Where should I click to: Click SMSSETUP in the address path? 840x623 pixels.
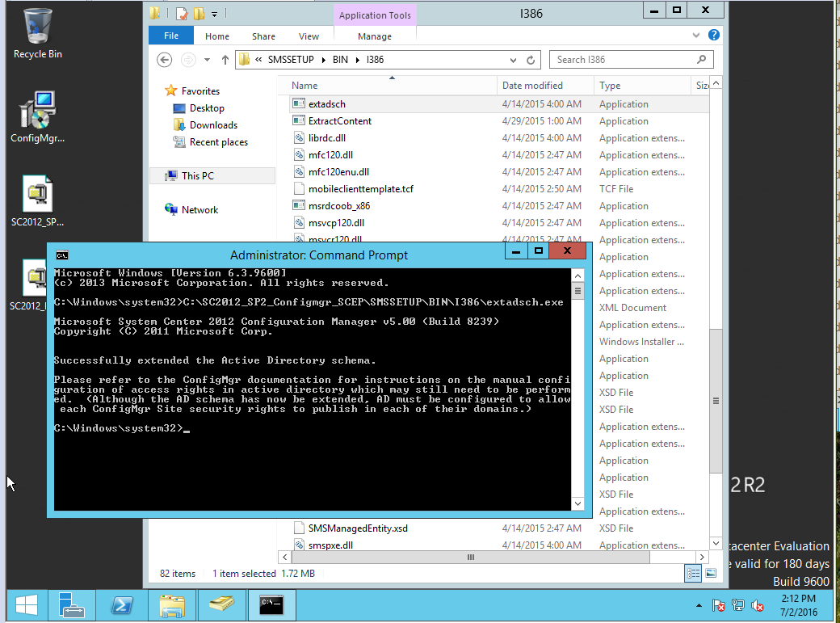click(x=291, y=60)
